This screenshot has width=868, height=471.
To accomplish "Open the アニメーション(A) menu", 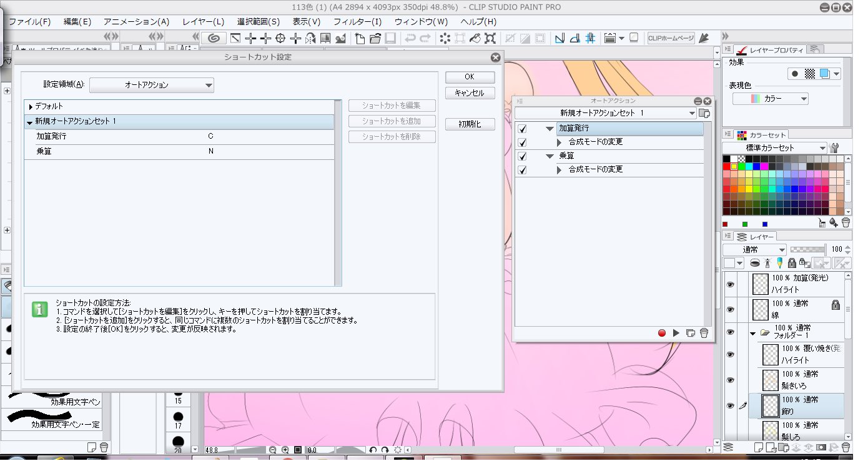I will click(136, 21).
